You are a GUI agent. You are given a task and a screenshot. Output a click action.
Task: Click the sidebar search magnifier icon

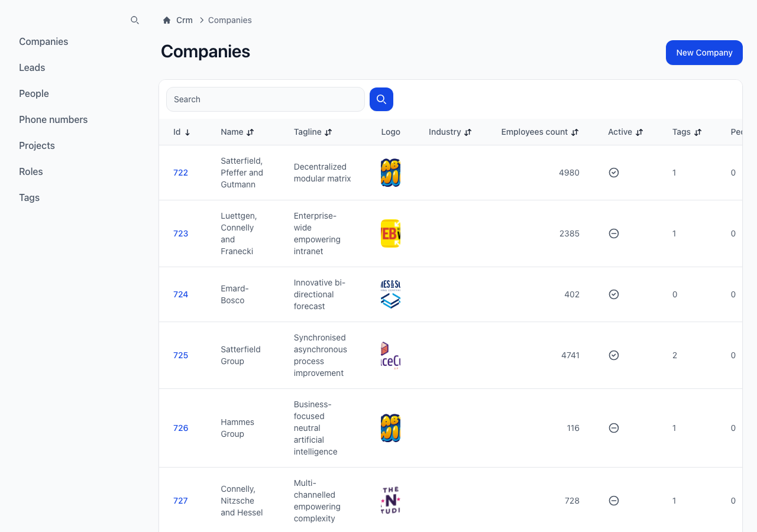135,20
